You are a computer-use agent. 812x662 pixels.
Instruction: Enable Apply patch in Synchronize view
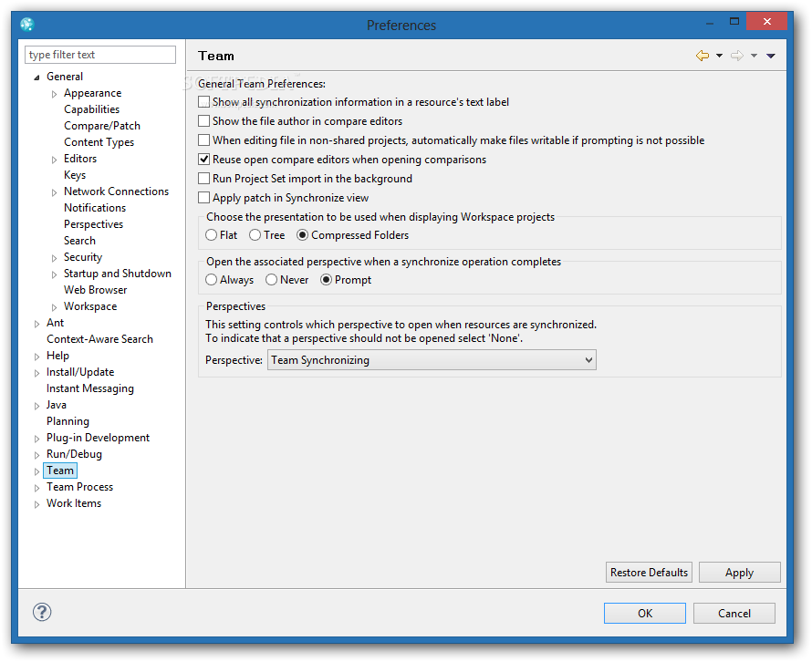click(x=204, y=198)
